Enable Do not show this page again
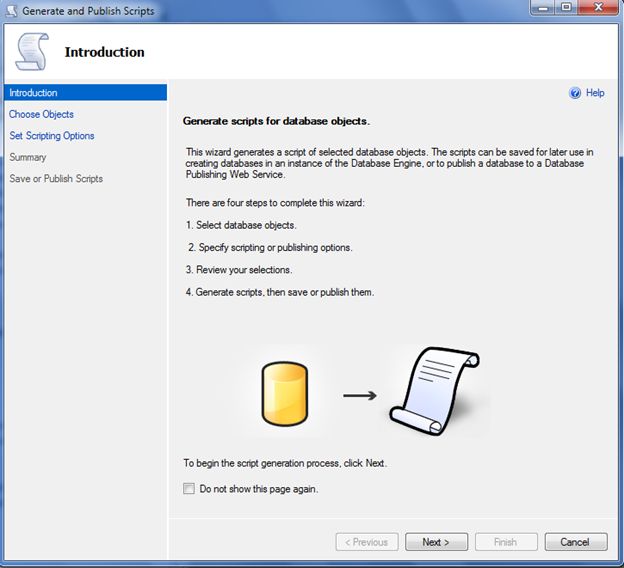Viewport: 624px width, 568px height. pos(189,488)
